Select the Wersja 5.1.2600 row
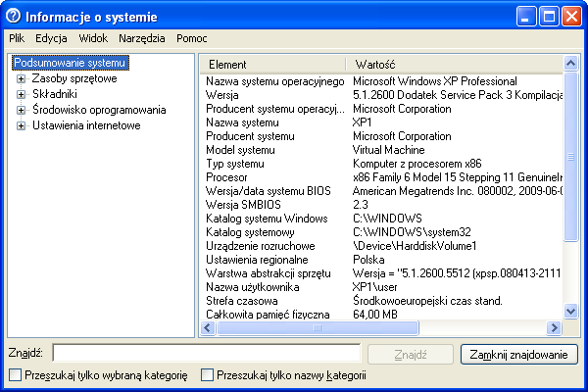Screen dimensions: 588x392 [x=381, y=95]
